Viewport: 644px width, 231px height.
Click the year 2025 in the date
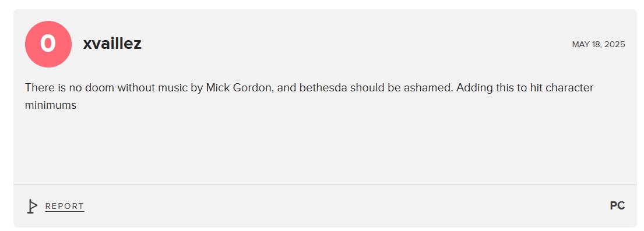click(614, 44)
